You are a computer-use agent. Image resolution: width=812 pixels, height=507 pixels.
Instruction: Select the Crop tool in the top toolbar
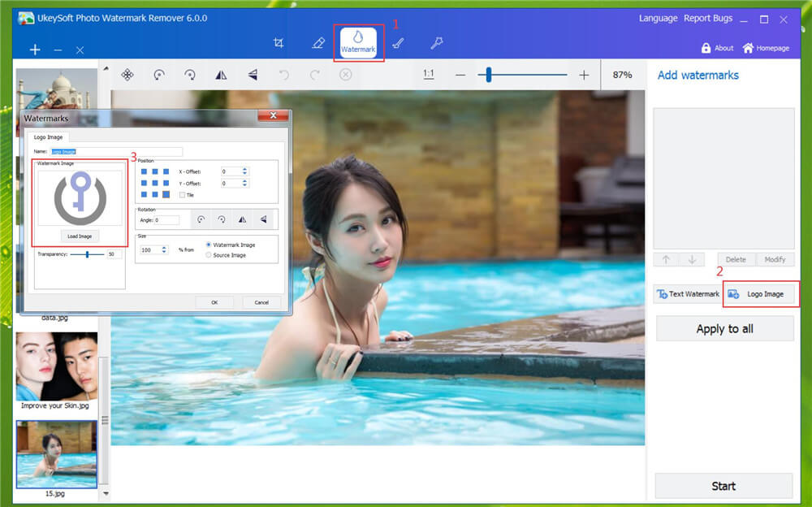(279, 41)
